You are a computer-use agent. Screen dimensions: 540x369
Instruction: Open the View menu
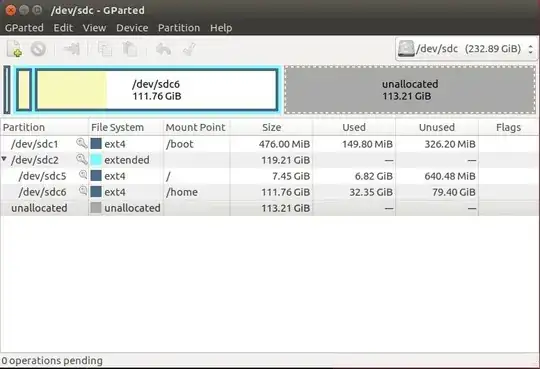94,28
